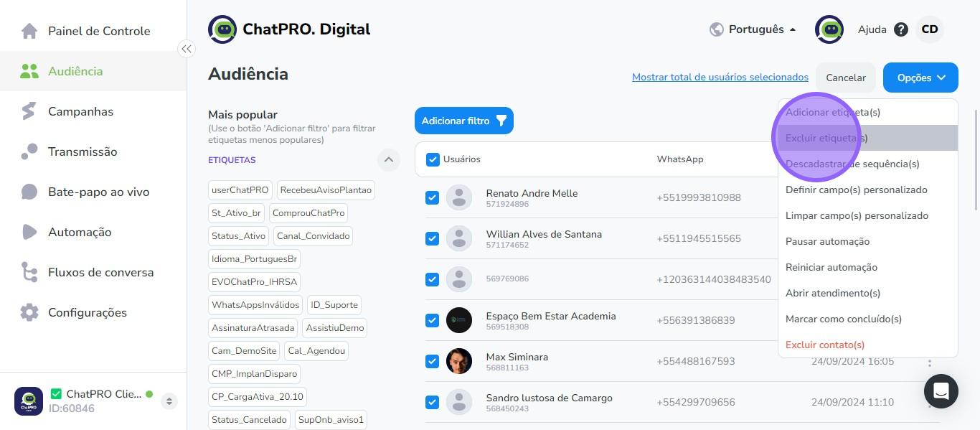980x430 pixels.
Task: Open the CD user profile avatar
Action: [930, 29]
